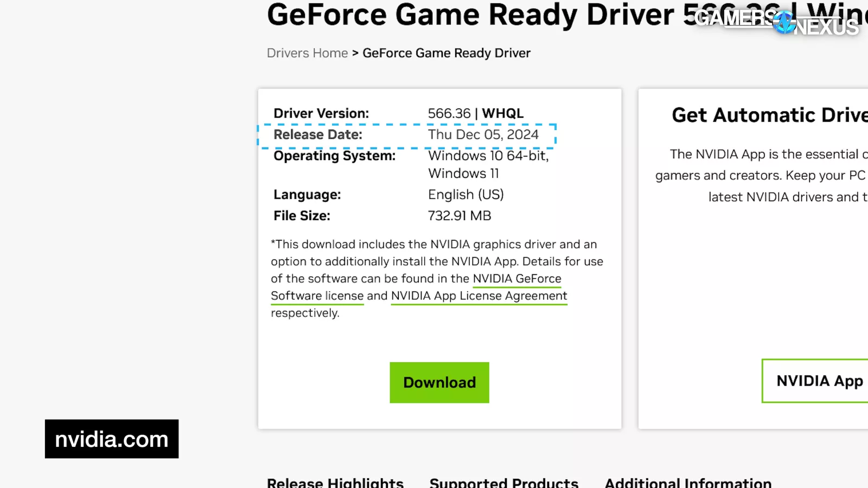Open NVIDIA App License Agreement link

(478, 296)
